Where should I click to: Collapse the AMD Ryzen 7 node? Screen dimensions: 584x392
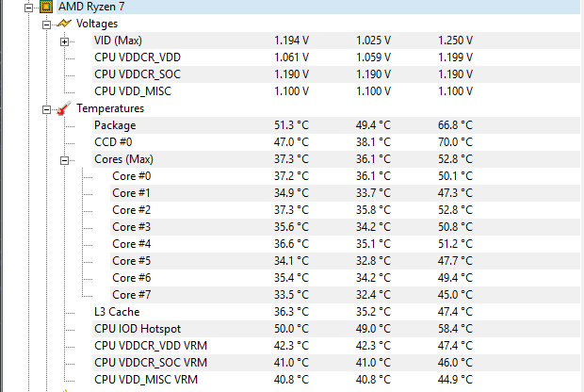click(x=28, y=8)
